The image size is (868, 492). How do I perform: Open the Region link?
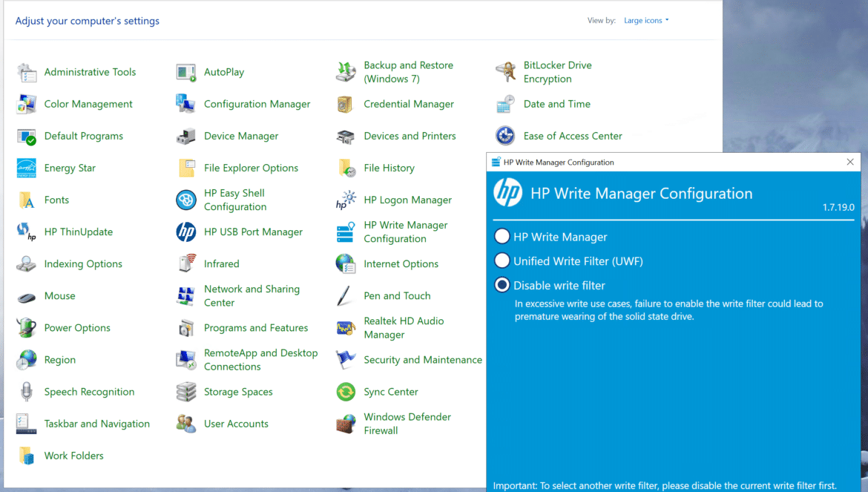point(60,360)
